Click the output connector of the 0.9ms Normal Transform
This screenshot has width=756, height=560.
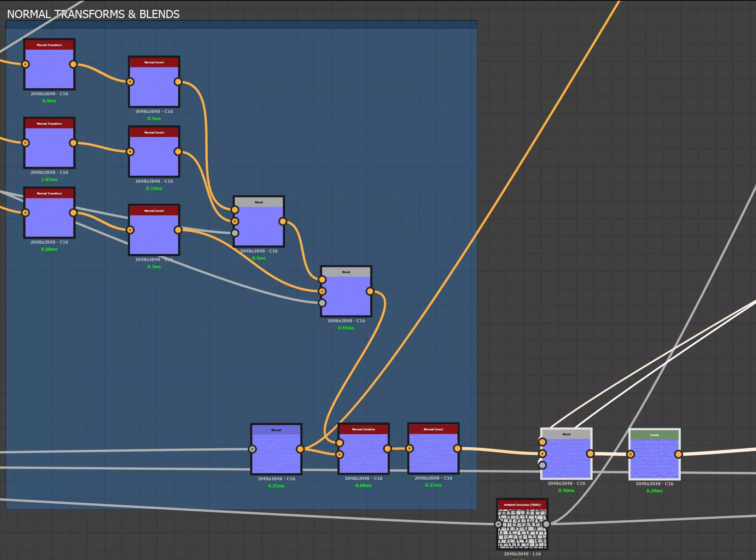pyautogui.click(x=73, y=64)
